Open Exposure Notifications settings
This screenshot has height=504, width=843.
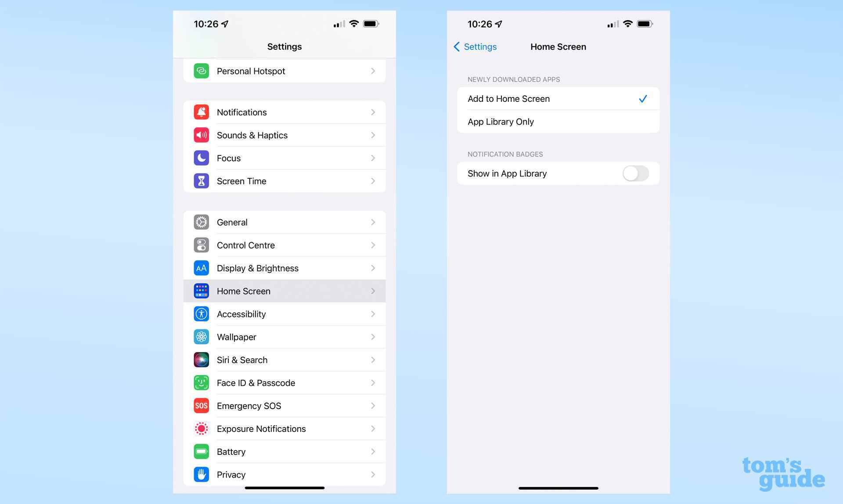point(285,428)
